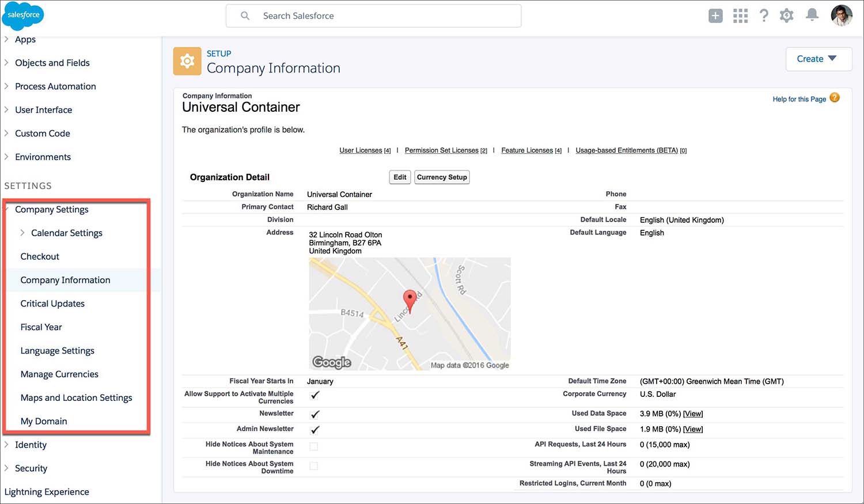Focus the Search Salesforce field
This screenshot has width=864, height=504.
tap(380, 16)
